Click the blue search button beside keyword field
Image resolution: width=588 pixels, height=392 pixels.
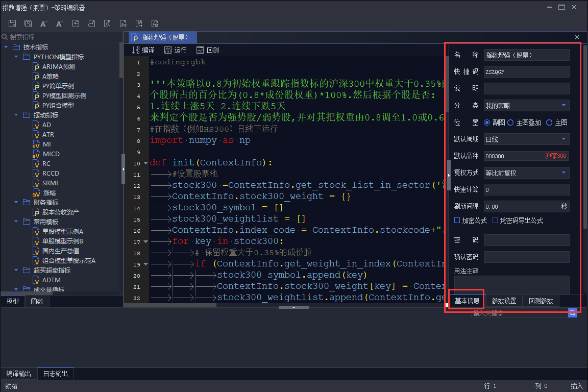pos(573,313)
